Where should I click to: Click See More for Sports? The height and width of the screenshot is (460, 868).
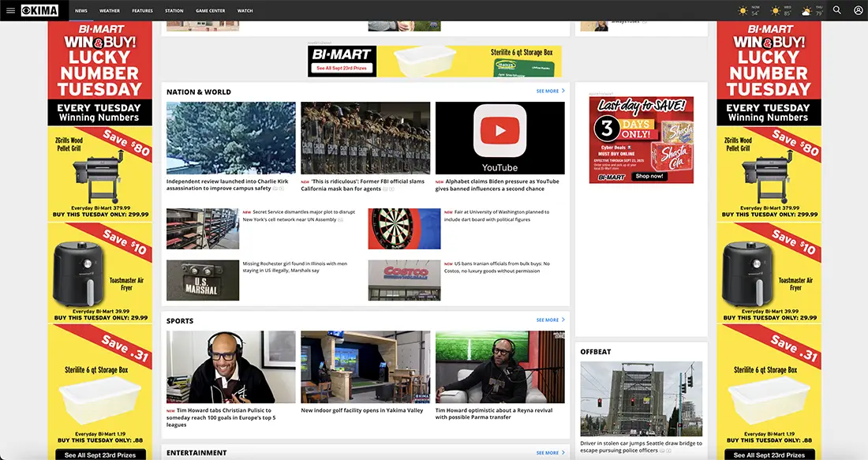[x=548, y=320]
